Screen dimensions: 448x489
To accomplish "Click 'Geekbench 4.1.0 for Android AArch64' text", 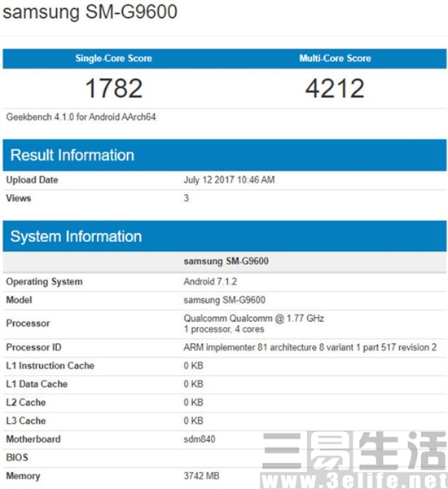I will tap(81, 117).
